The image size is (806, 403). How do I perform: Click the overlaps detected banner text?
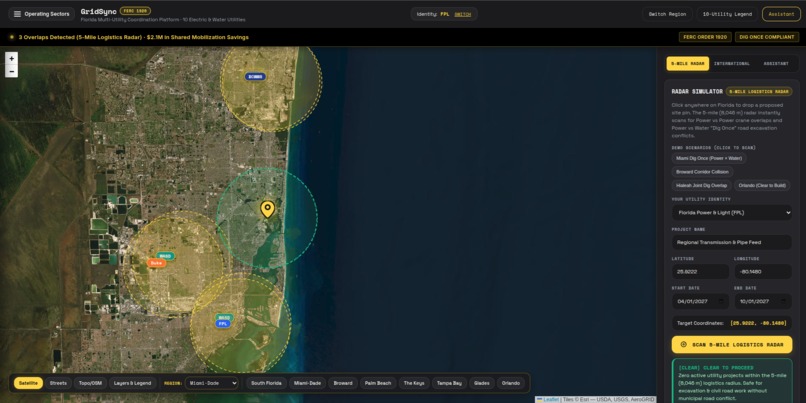[x=134, y=37]
